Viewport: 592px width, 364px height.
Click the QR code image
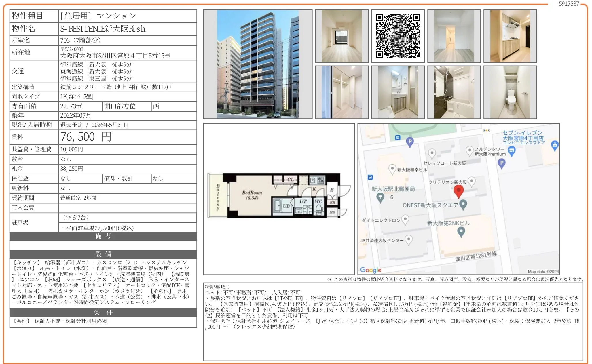click(398, 36)
